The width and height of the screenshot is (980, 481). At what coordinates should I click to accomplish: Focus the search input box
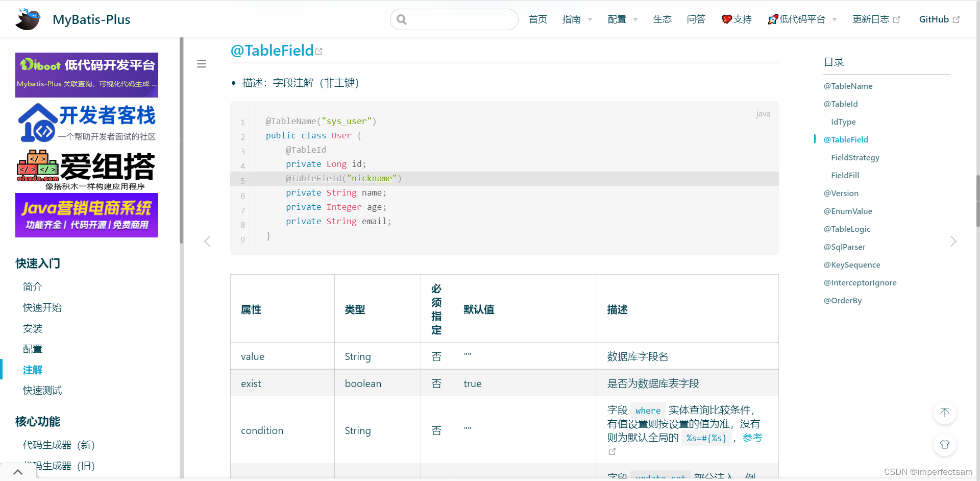(x=454, y=19)
